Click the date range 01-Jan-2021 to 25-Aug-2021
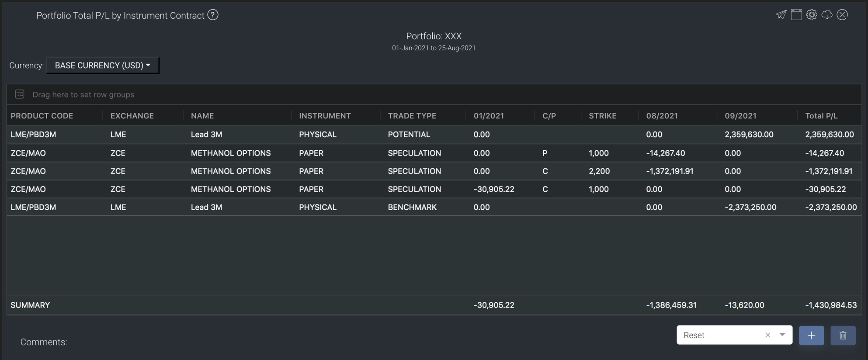 [434, 48]
